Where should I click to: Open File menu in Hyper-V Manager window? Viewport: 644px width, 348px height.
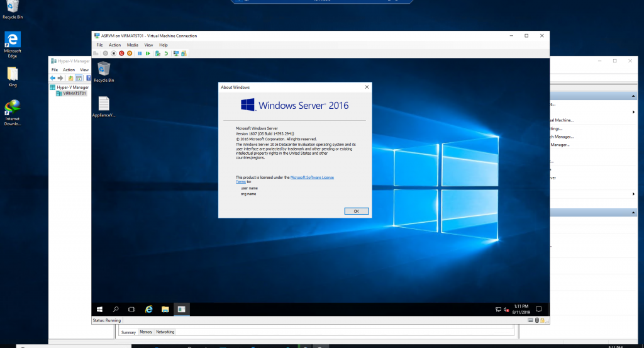click(55, 70)
